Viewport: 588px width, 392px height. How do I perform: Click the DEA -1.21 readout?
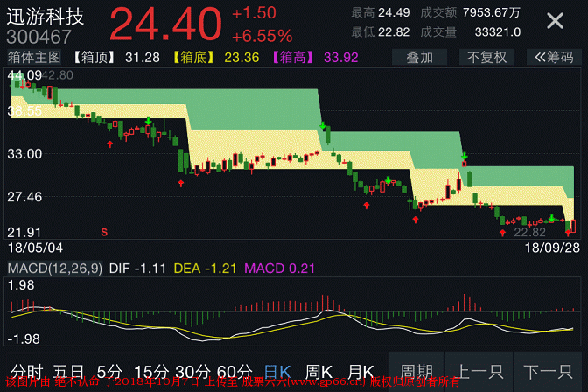pos(205,269)
